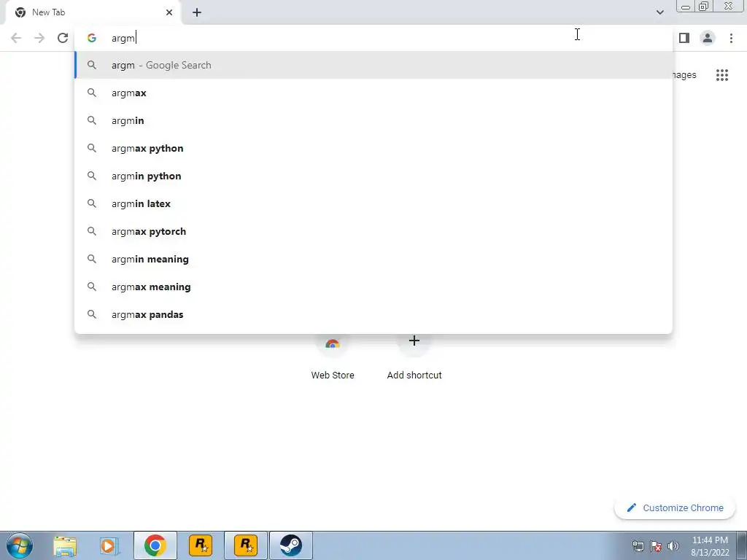Viewport: 747px width, 560px height.
Task: Select 'argm - Google Search' suggestion
Action: tap(373, 65)
